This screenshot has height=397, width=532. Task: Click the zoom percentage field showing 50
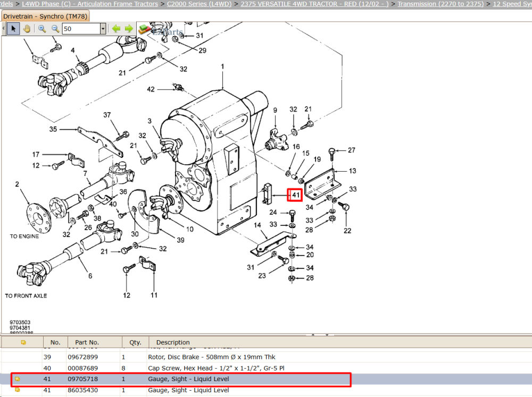[x=81, y=29]
